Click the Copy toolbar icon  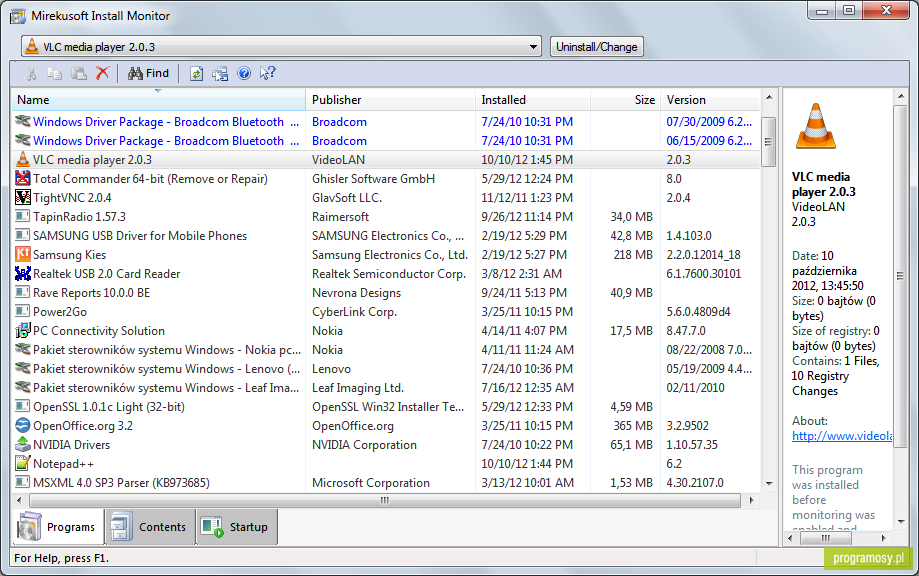coord(55,73)
